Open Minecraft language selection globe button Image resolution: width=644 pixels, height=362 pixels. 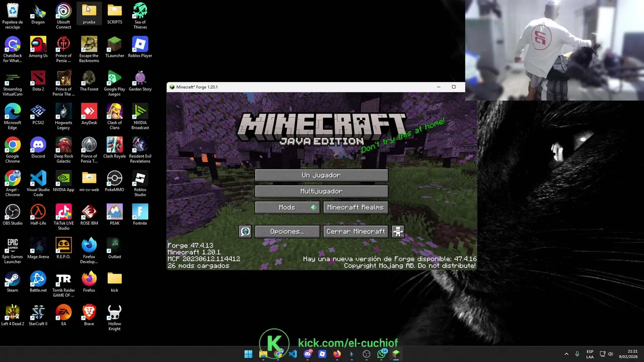pyautogui.click(x=245, y=231)
